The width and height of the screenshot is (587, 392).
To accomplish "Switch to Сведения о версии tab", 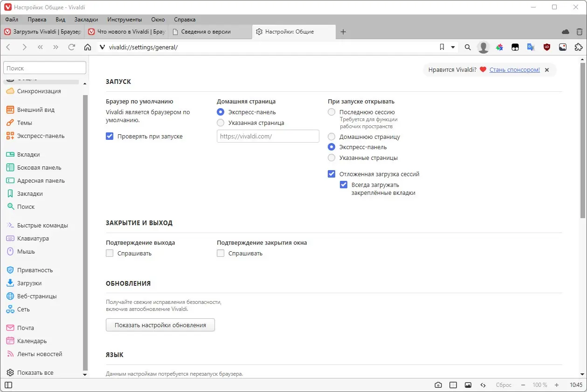I will click(210, 32).
